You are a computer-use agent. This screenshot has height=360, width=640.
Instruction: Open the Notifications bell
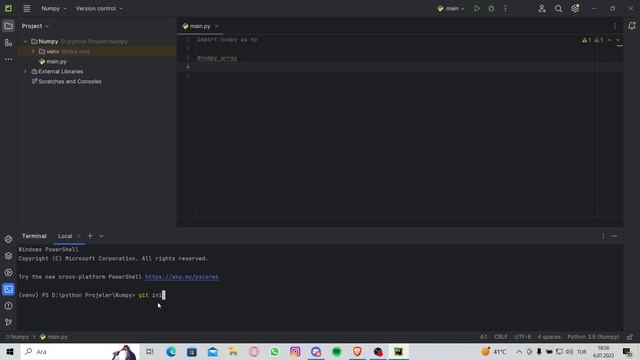click(x=632, y=26)
